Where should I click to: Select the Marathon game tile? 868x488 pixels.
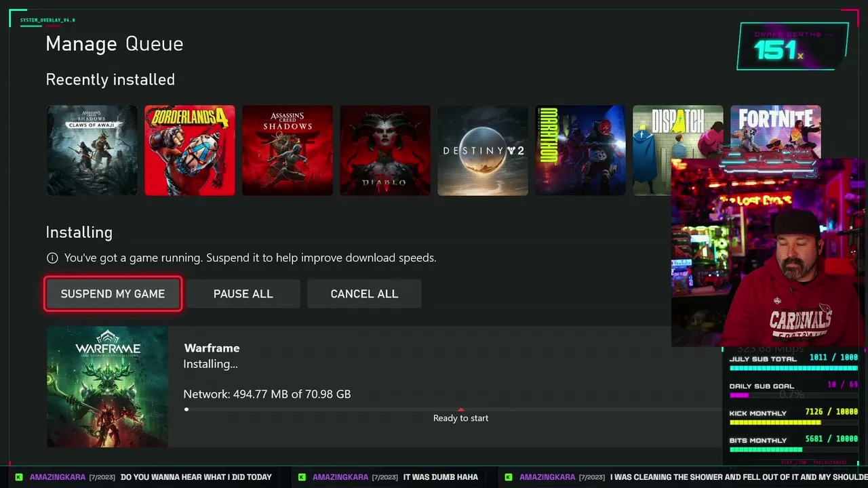point(580,150)
